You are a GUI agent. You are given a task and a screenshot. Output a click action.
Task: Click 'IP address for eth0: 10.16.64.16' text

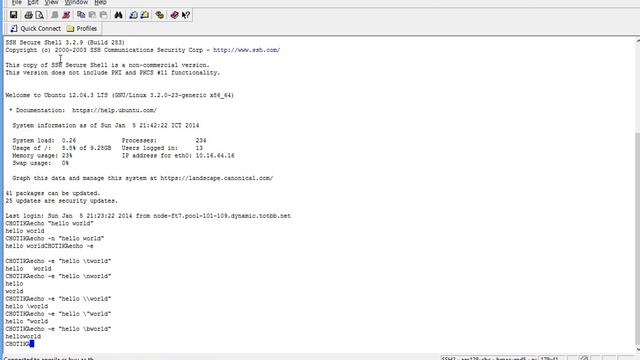tap(178, 156)
